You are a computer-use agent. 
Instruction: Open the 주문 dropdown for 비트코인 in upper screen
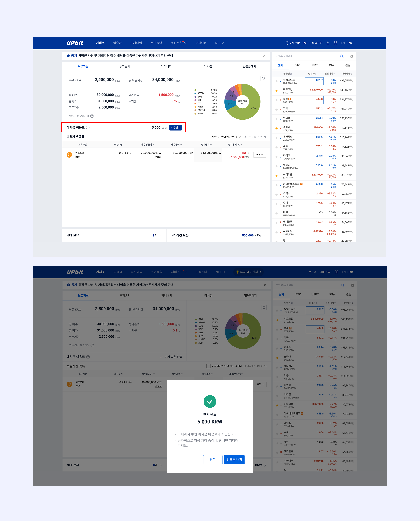260,155
